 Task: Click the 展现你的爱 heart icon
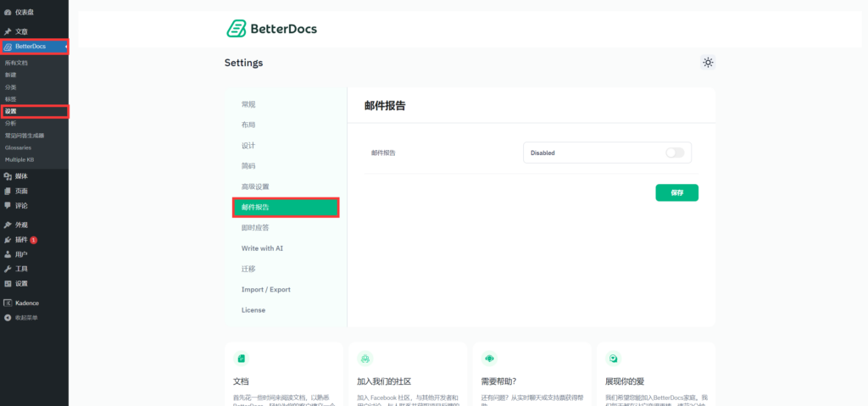(x=614, y=359)
